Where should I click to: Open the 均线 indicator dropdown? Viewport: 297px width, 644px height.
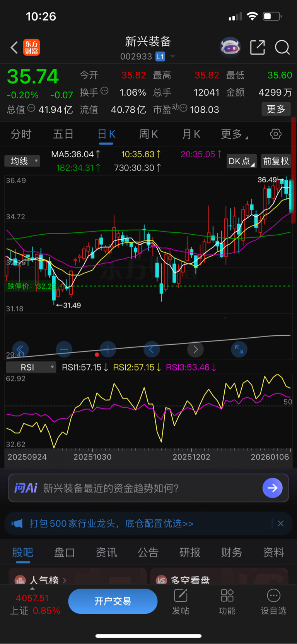point(22,161)
